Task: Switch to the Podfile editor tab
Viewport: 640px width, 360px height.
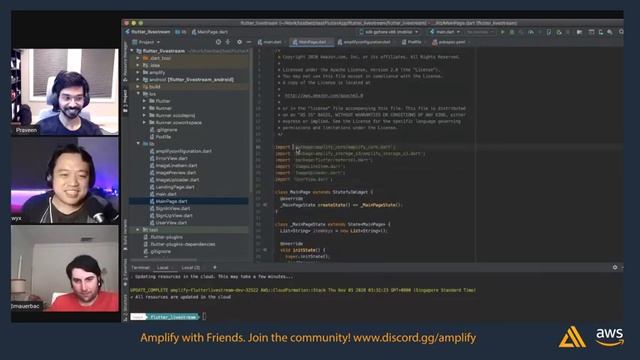Action: point(412,42)
